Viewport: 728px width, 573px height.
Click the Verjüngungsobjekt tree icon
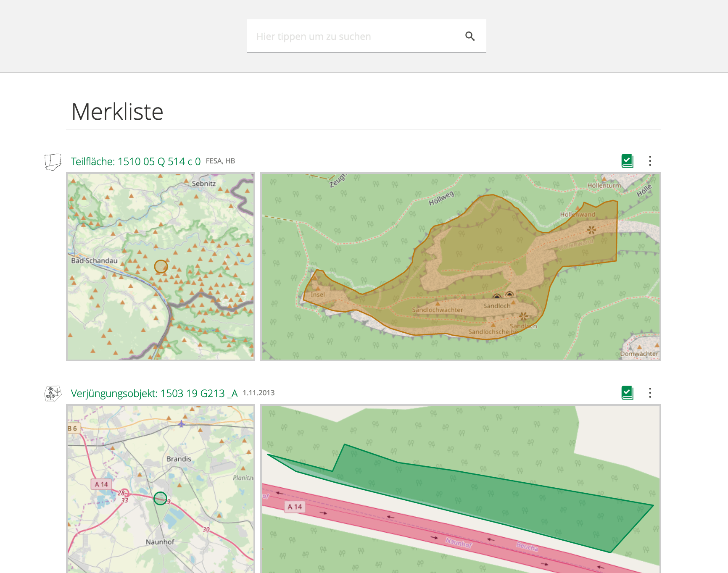[53, 394]
